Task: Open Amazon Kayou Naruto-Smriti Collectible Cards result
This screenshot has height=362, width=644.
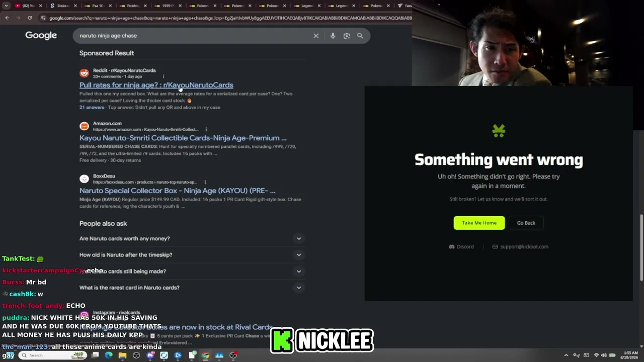Action: pyautogui.click(x=183, y=138)
